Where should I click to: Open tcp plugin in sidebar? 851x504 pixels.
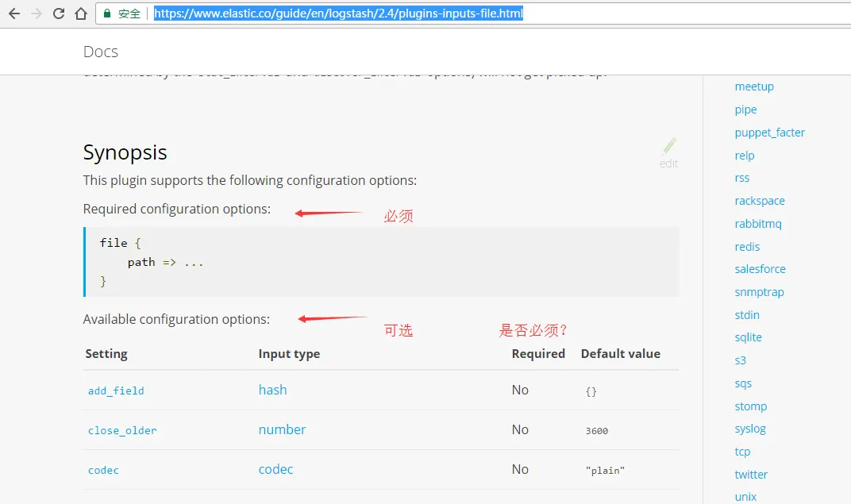tap(742, 452)
